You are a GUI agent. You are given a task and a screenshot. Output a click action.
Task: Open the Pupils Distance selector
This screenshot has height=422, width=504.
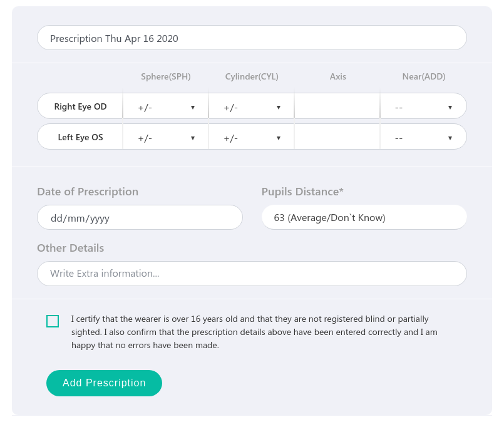(364, 218)
